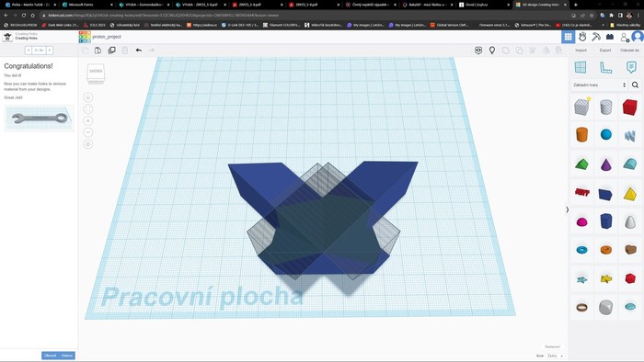Select the brown ring shape
The width and height of the screenshot is (644, 362).
pos(581,307)
